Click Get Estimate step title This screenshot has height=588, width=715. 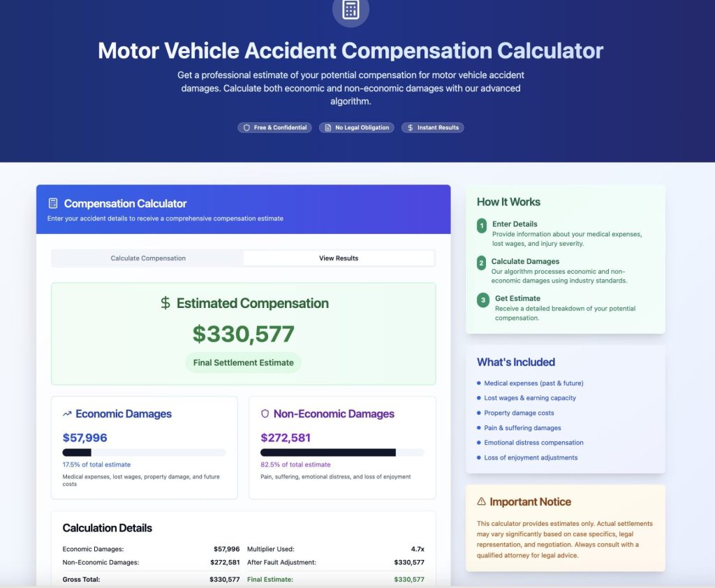[x=517, y=298]
